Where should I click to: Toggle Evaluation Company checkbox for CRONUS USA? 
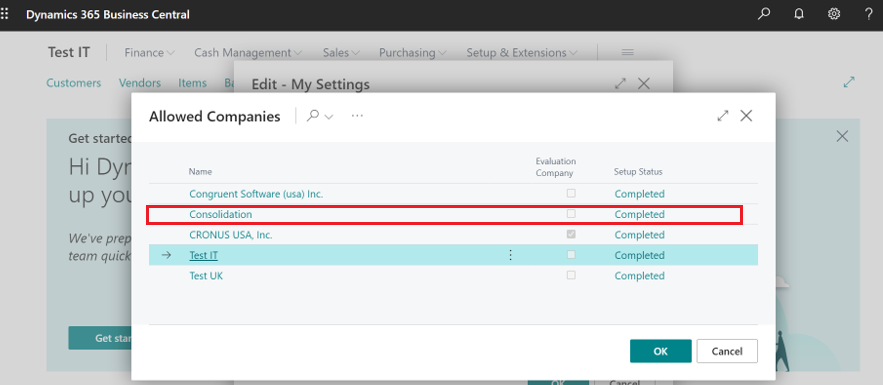[571, 234]
